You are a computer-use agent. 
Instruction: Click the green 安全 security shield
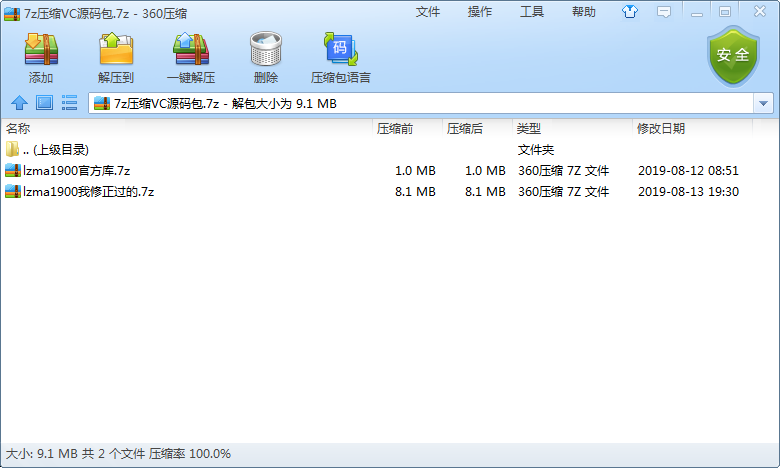(733, 56)
